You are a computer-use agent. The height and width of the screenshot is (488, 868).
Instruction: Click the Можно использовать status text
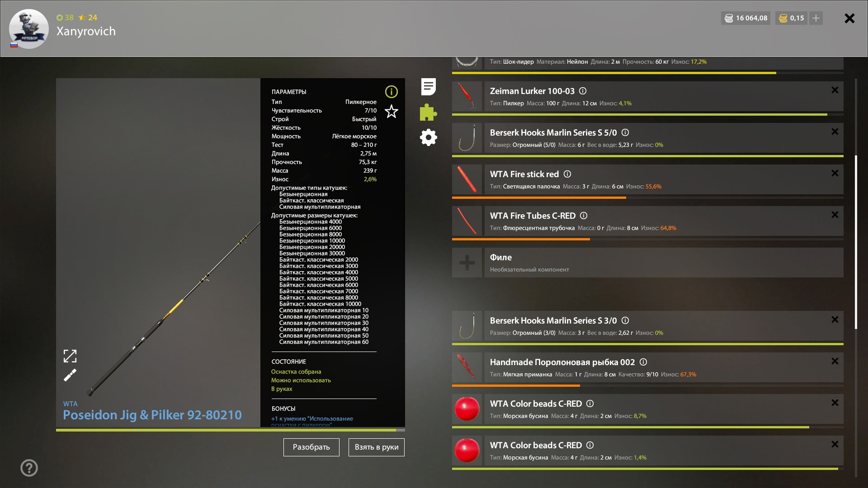pos(301,380)
